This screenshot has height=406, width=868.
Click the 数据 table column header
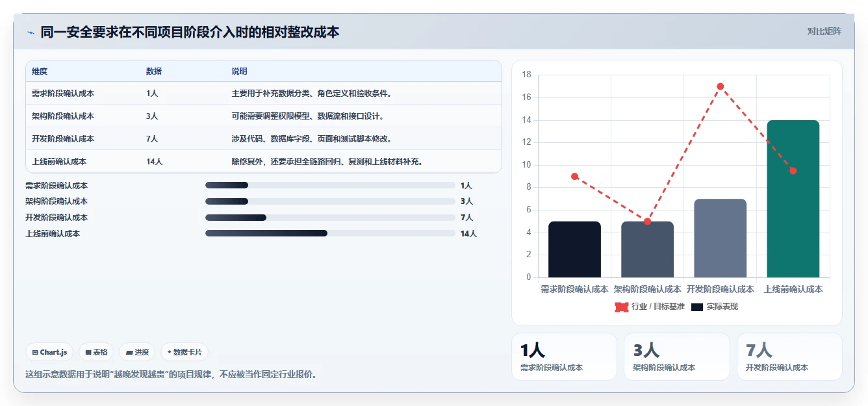coord(154,71)
